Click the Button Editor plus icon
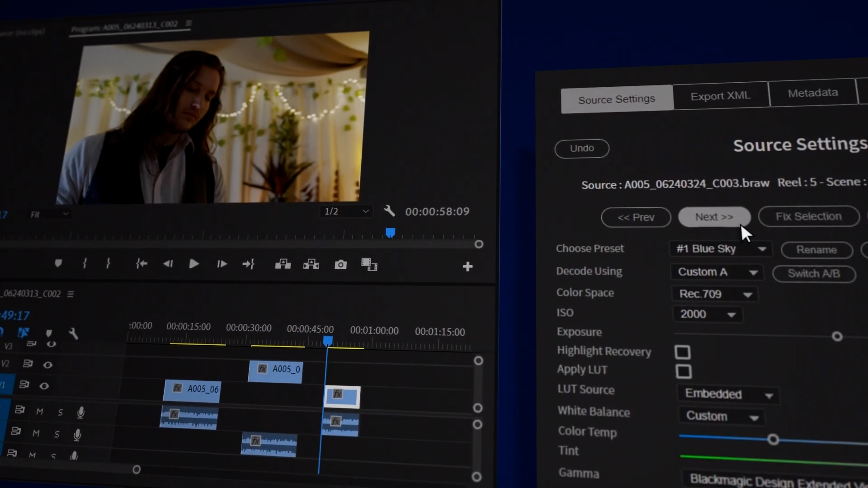 tap(467, 266)
